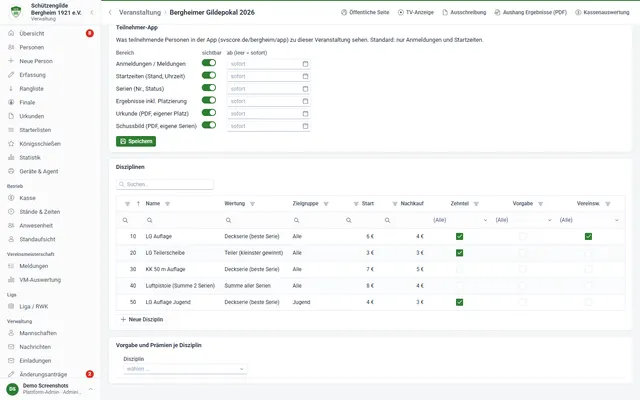
Task: Click the Anwesenheit icon
Action: coord(11,225)
